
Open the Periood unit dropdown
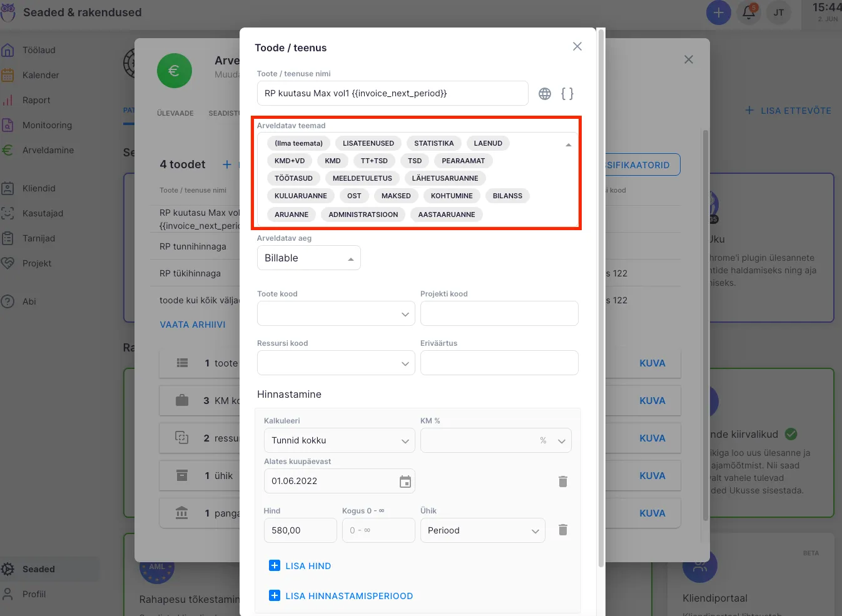point(482,531)
